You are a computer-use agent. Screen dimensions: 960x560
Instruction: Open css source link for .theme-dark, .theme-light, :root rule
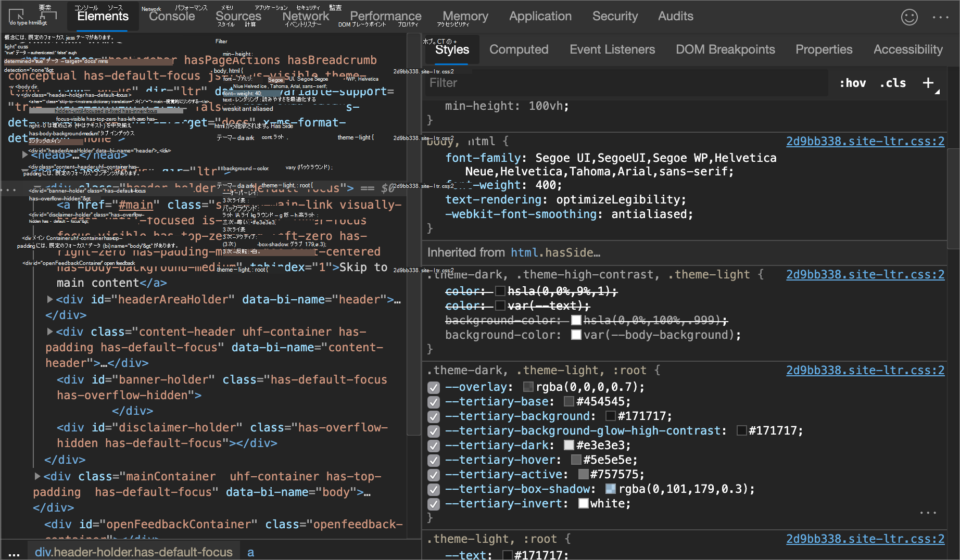click(x=865, y=370)
